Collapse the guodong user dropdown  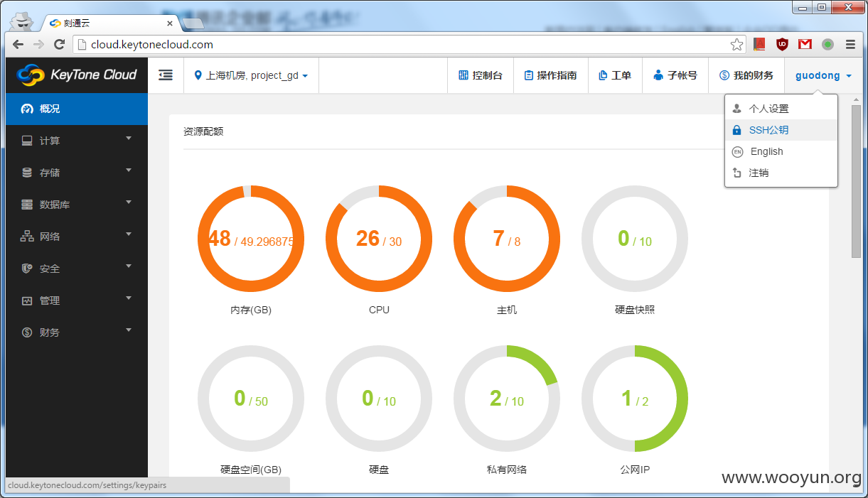823,75
